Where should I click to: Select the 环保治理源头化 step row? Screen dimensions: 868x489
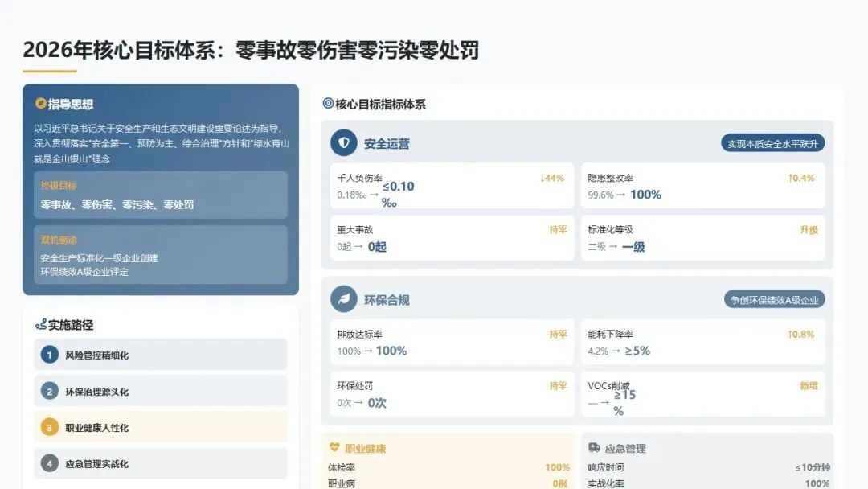[x=161, y=391]
